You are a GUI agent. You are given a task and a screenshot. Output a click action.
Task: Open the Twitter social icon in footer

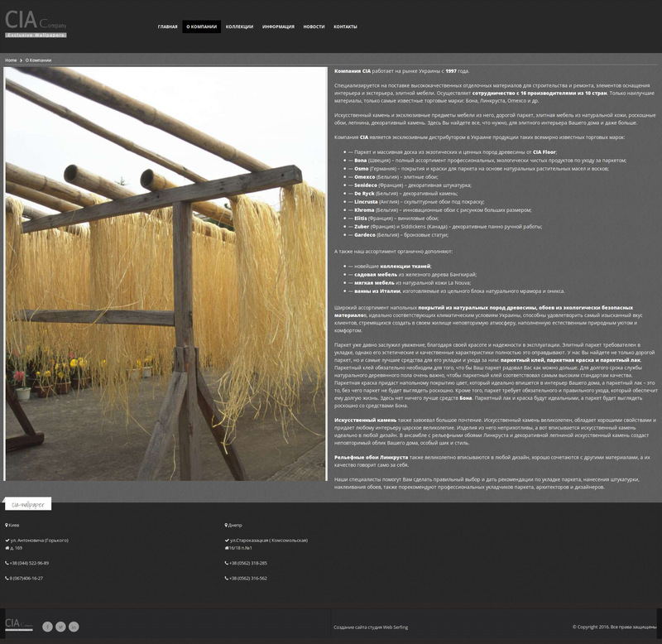point(60,627)
